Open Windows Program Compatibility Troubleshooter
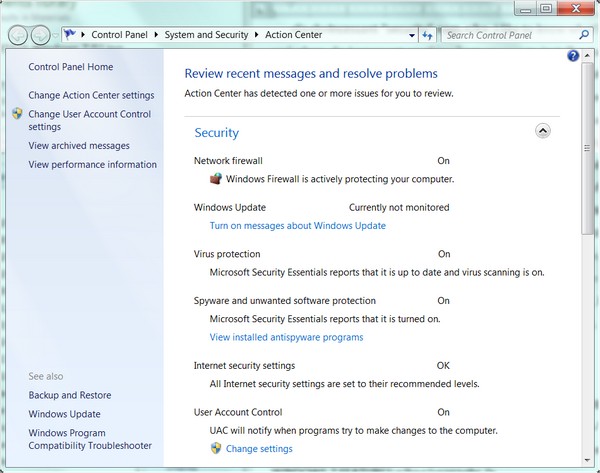 tap(90, 439)
